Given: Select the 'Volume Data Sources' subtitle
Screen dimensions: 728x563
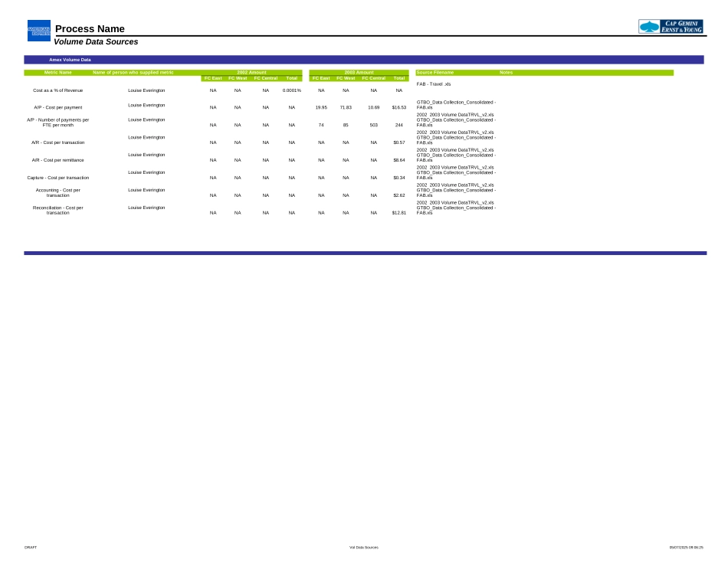Looking at the screenshot, I should pos(96,42).
